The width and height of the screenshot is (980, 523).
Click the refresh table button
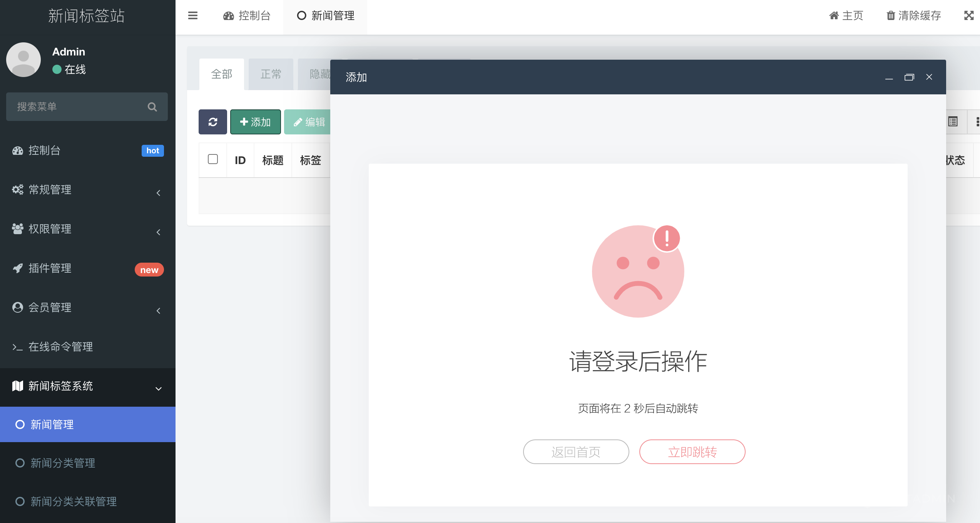213,122
